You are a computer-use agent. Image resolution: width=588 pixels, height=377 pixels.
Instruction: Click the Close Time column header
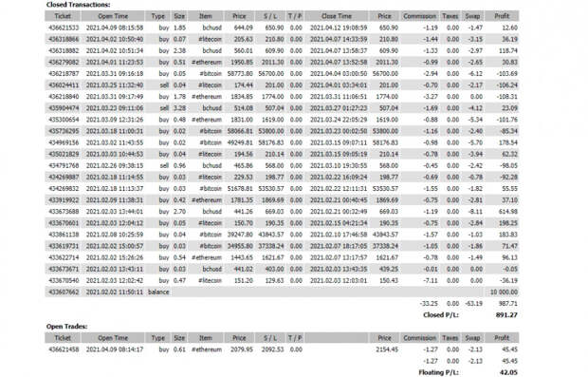pyautogui.click(x=337, y=16)
